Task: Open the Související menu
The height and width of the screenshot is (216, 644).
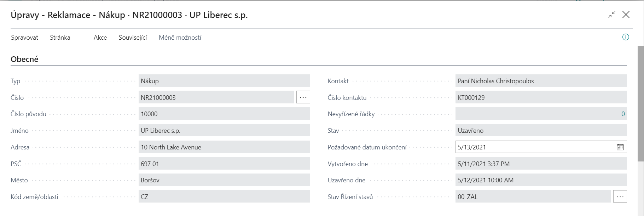Action: coord(133,38)
